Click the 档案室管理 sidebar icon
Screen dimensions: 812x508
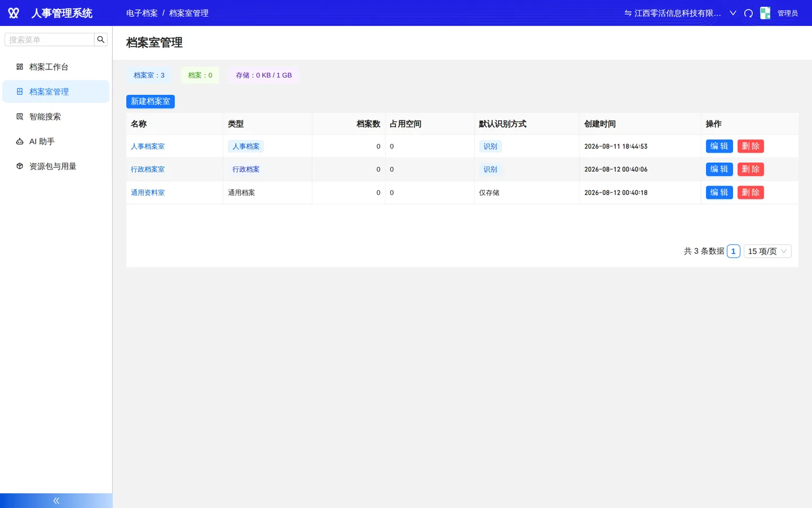(x=20, y=91)
